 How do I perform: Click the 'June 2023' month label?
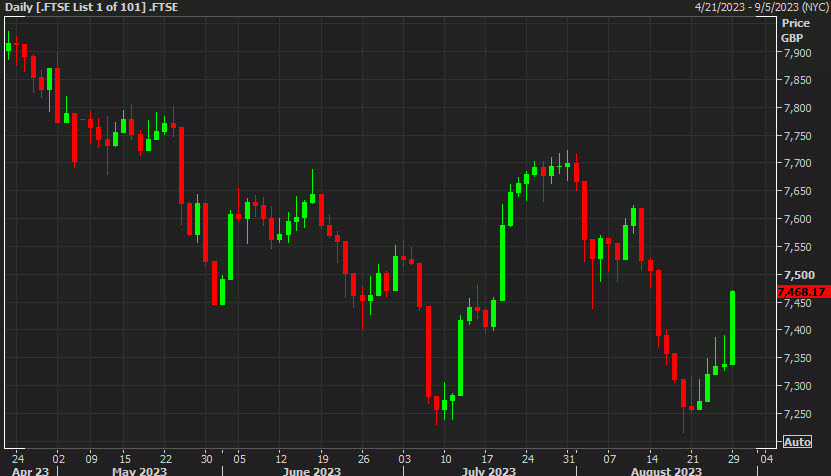click(x=312, y=471)
